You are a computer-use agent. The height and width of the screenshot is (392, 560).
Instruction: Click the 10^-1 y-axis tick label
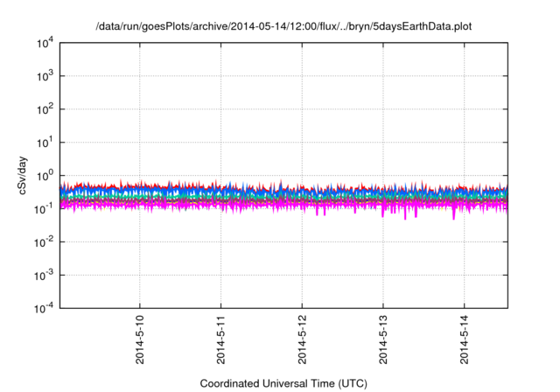44,208
